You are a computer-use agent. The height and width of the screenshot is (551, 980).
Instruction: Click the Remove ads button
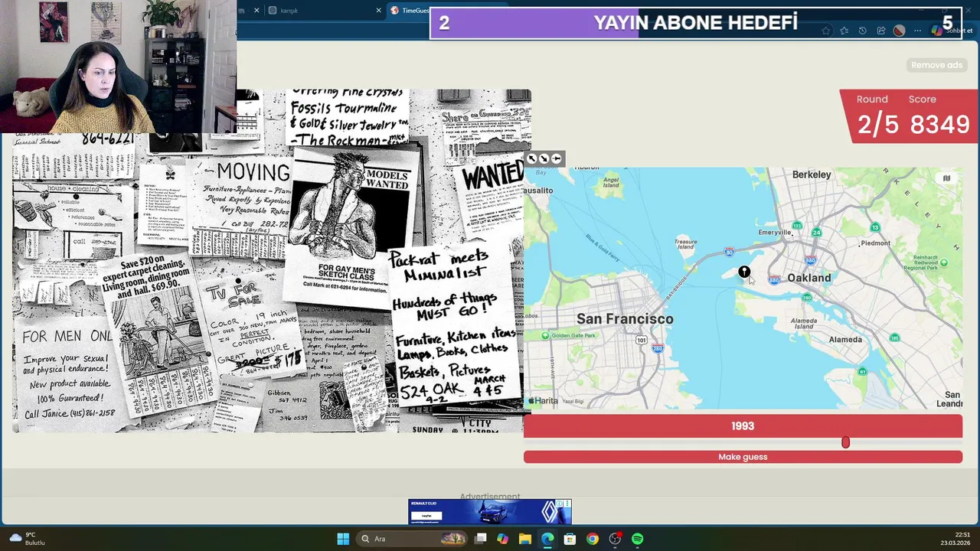[936, 65]
